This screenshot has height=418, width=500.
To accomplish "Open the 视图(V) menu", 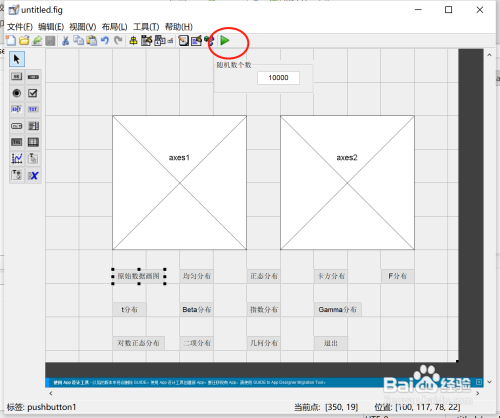I will coord(83,27).
